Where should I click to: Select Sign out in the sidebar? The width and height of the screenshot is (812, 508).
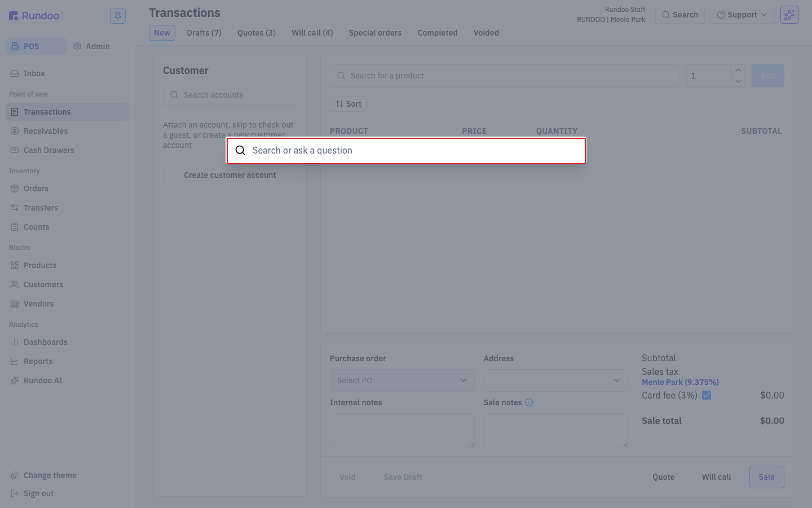coord(38,493)
